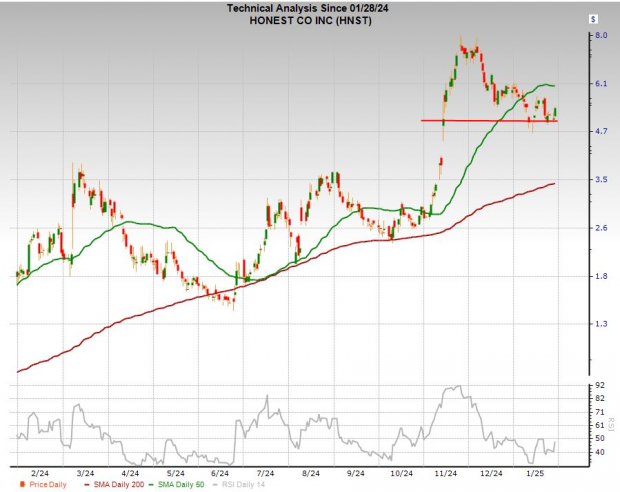Click the dollar sign currency icon
Screen dimensions: 620x492
593,19
